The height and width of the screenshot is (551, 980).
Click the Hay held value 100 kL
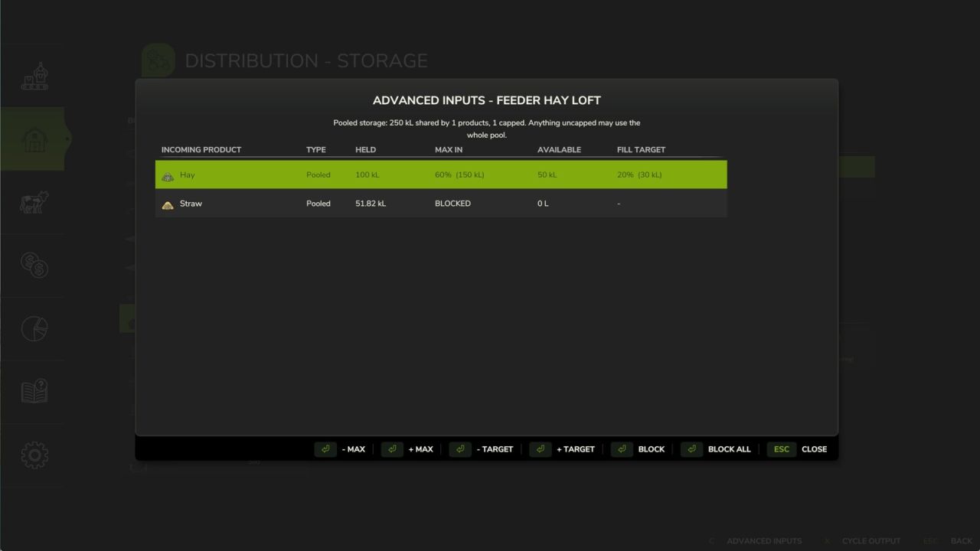tap(367, 175)
